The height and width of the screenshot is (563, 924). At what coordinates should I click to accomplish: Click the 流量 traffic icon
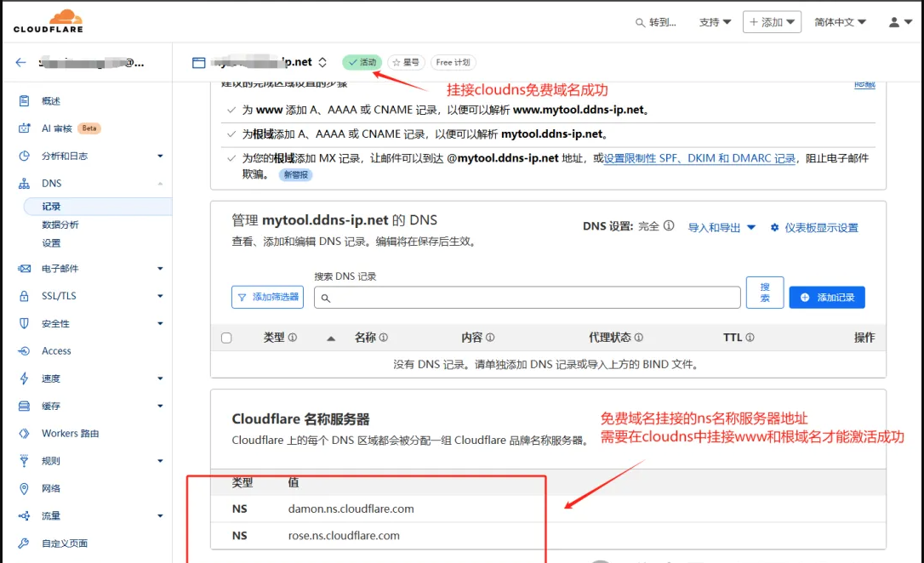24,516
